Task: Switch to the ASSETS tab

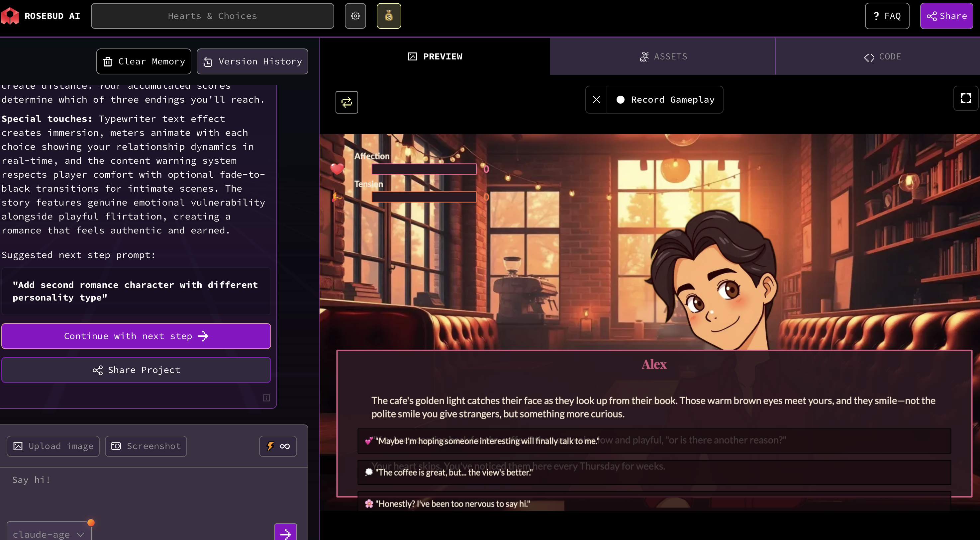Action: pyautogui.click(x=663, y=57)
